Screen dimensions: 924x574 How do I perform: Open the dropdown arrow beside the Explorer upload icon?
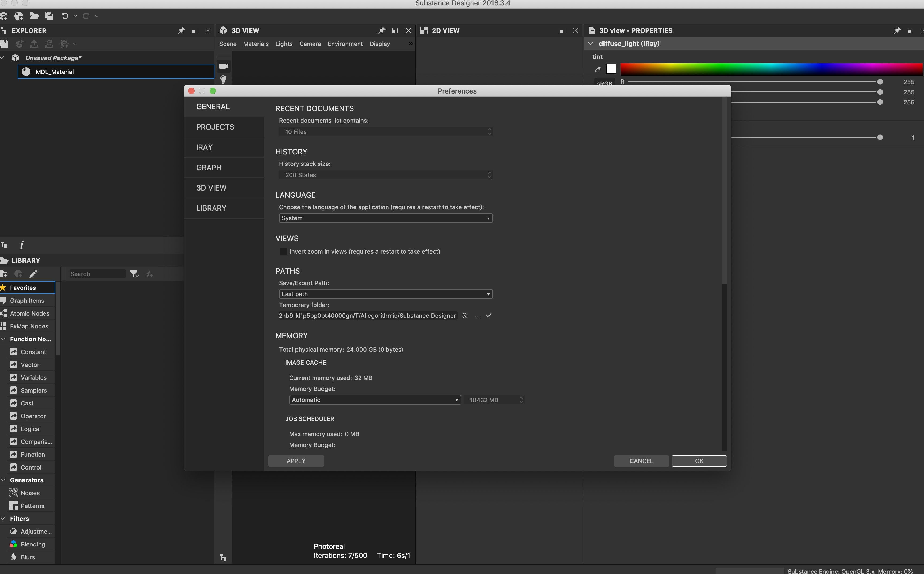[x=75, y=44]
